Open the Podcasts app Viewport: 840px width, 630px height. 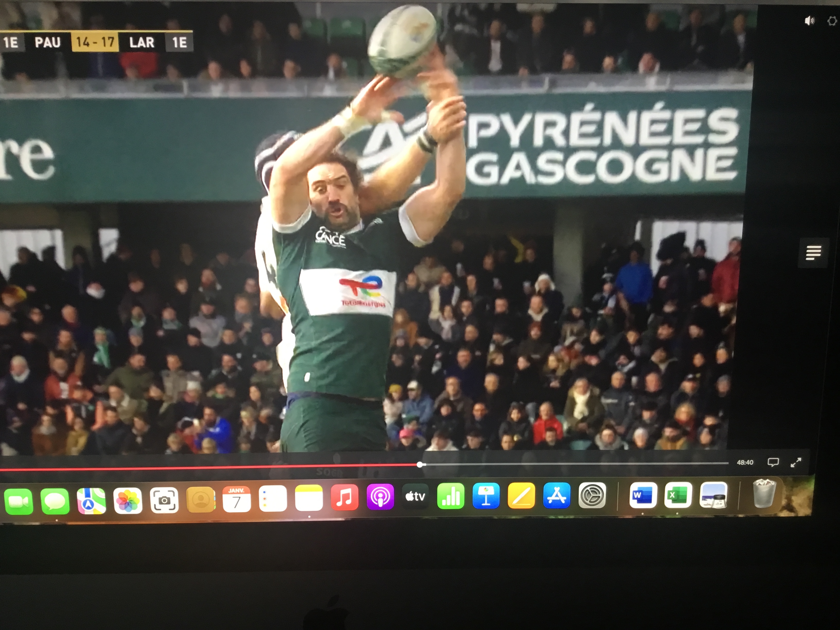(x=380, y=497)
